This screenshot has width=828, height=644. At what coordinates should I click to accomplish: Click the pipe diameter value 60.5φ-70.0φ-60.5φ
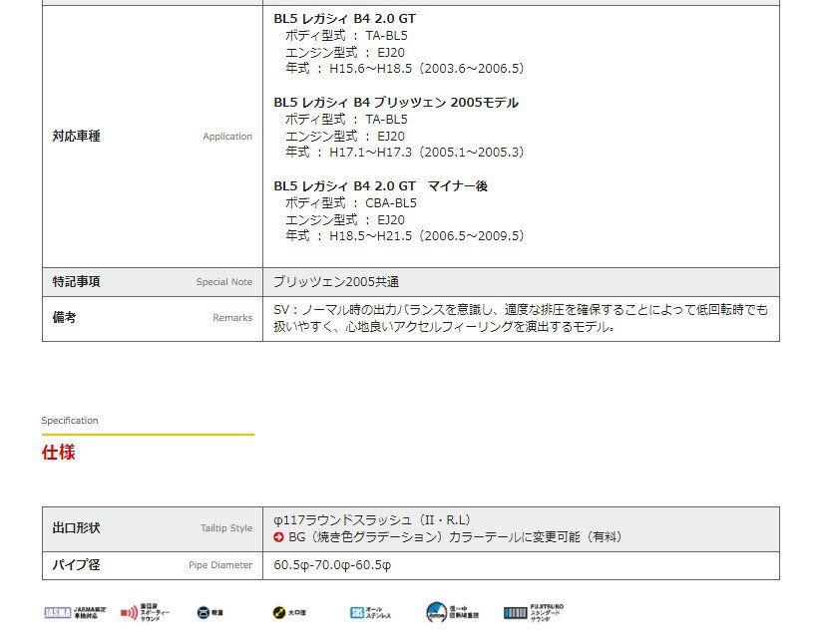pos(332,565)
